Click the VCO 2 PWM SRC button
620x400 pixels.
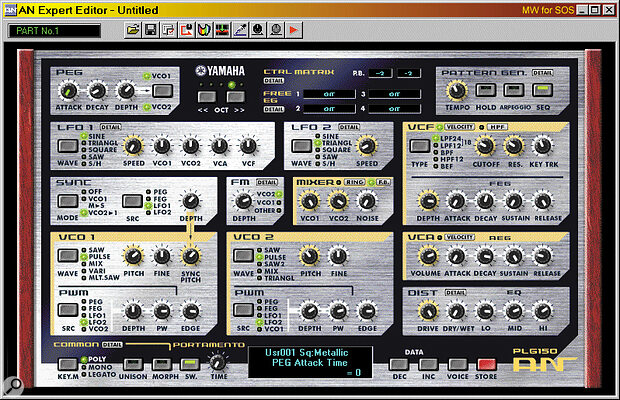tap(243, 310)
